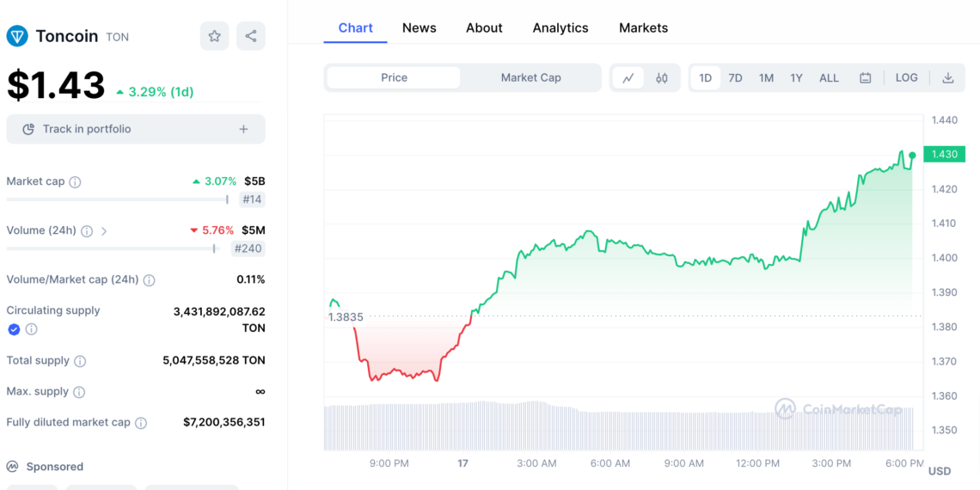Viewport: 980px width, 490px height.
Task: Switch to candlestick chart icon
Action: (x=661, y=77)
